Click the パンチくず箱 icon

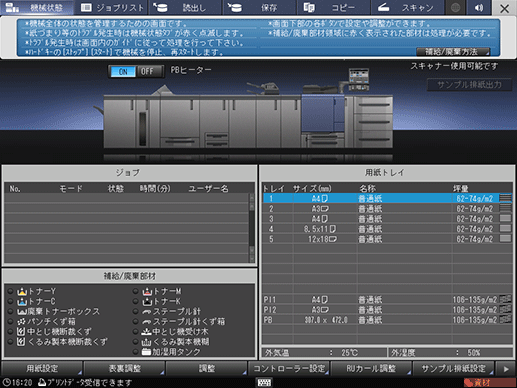click(21, 321)
